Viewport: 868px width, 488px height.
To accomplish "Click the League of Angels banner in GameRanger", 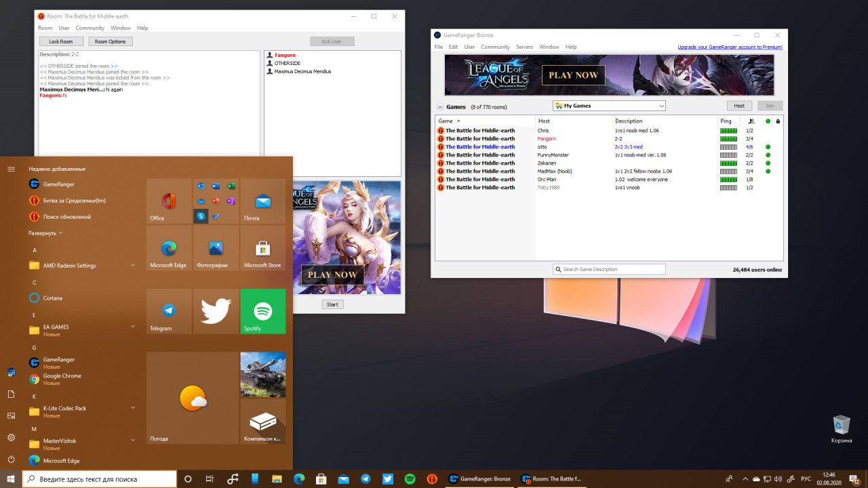I will [x=609, y=75].
